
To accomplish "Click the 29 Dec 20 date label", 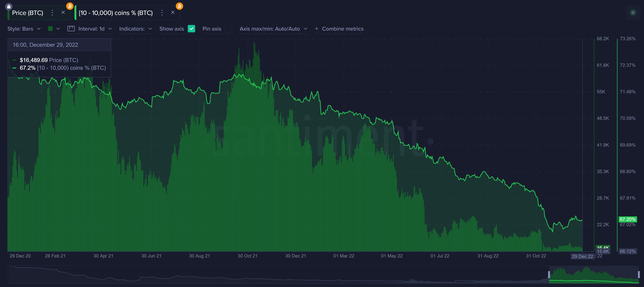I will pyautogui.click(x=20, y=256).
